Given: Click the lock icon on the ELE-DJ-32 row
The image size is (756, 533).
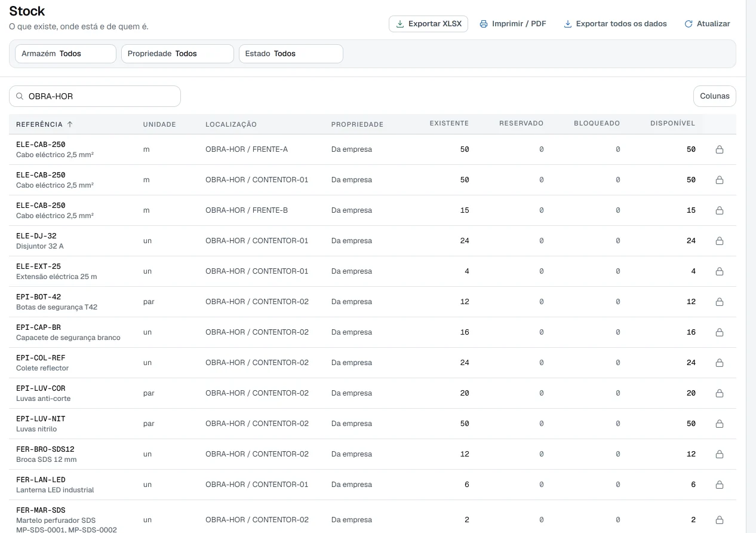Looking at the screenshot, I should pos(720,241).
